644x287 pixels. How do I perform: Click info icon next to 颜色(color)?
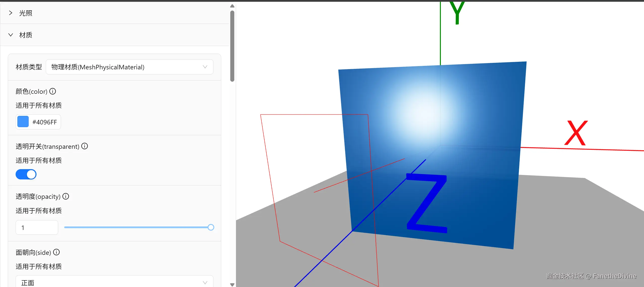(53, 91)
